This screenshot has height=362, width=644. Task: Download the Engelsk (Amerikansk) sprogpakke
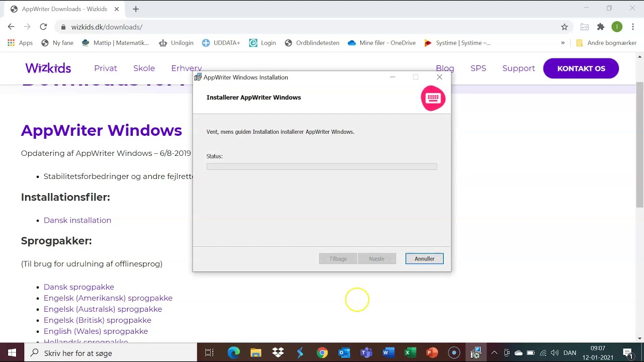108,298
